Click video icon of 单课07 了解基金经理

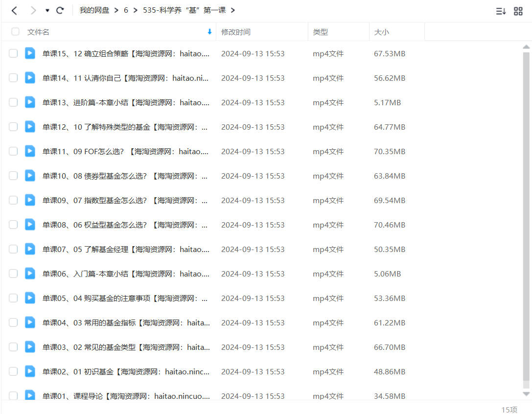pos(30,249)
